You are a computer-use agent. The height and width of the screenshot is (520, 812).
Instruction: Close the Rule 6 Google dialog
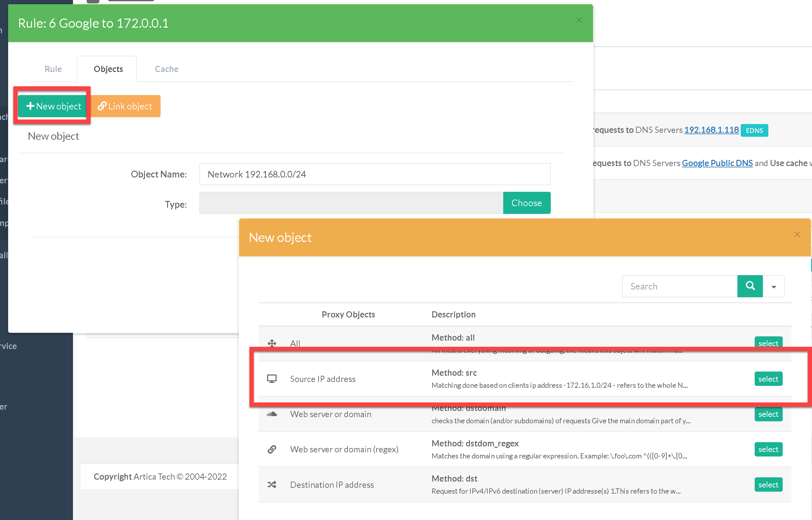click(x=579, y=20)
